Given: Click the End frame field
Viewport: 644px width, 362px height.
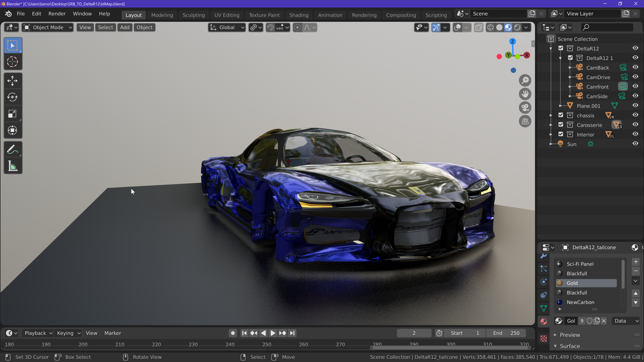Looking at the screenshot, I should [x=506, y=333].
